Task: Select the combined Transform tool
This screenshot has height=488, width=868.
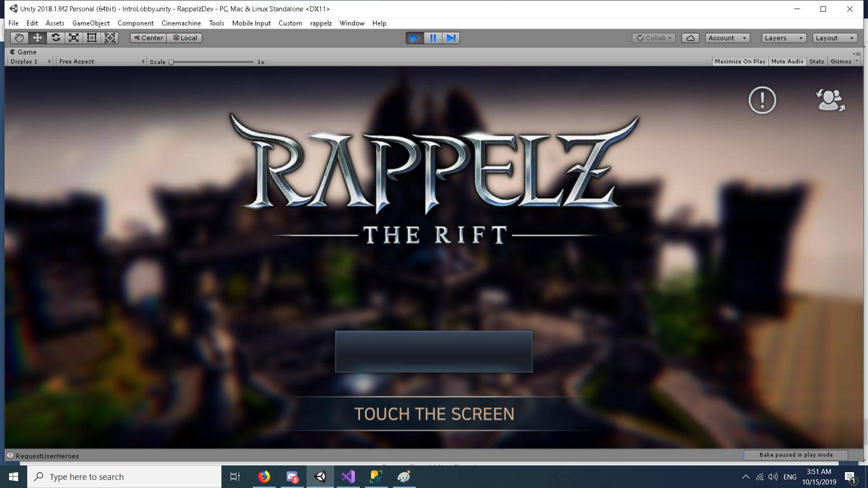Action: click(x=110, y=38)
